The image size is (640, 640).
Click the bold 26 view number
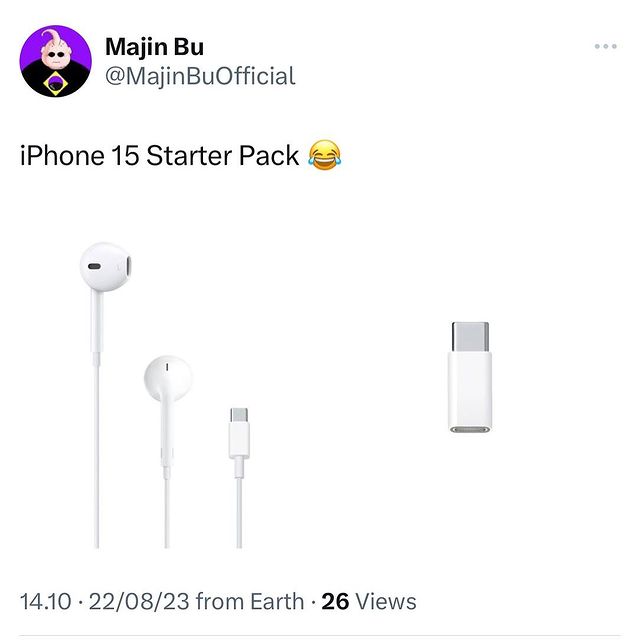point(335,602)
